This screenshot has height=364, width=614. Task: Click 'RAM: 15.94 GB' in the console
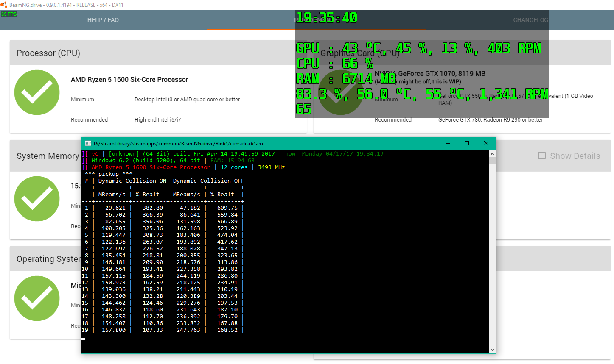tap(233, 161)
